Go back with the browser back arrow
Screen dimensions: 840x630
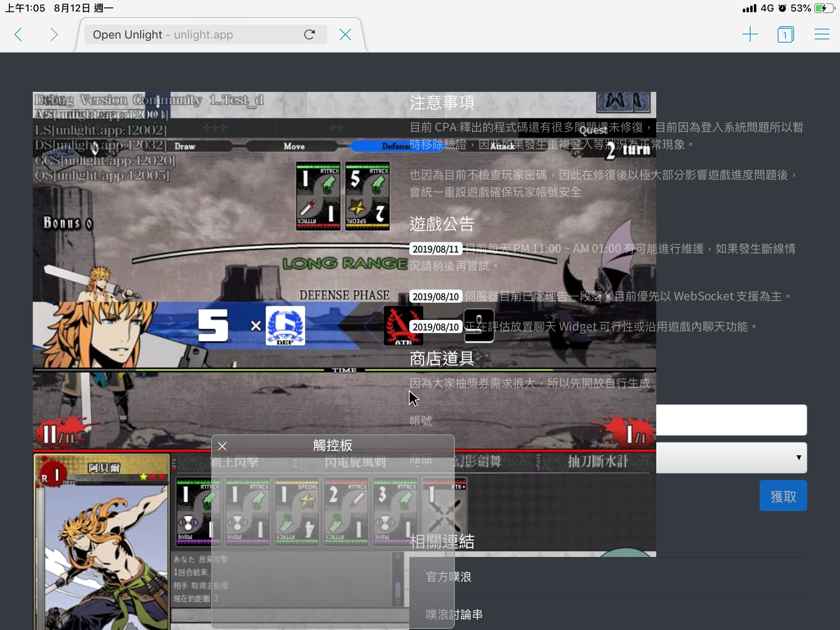pos(18,34)
